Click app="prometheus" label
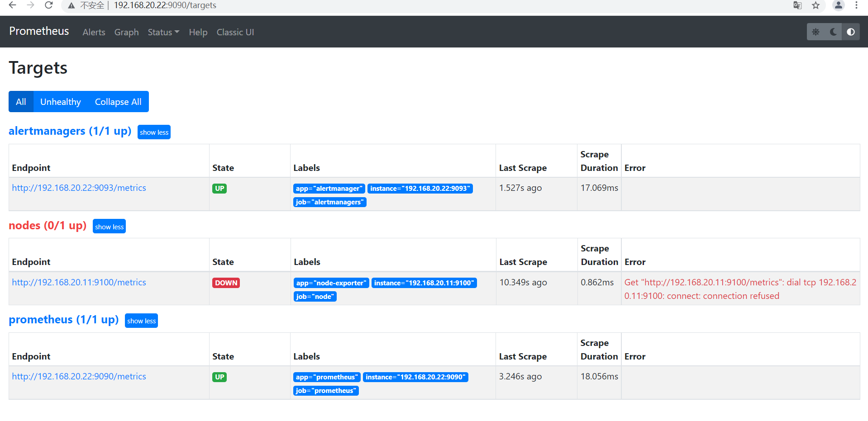 tap(327, 377)
